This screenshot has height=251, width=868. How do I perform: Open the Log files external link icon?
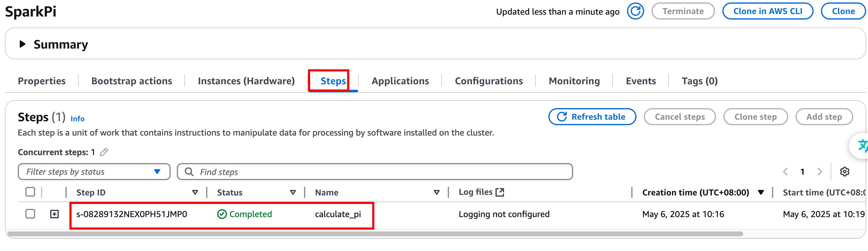[x=500, y=192]
